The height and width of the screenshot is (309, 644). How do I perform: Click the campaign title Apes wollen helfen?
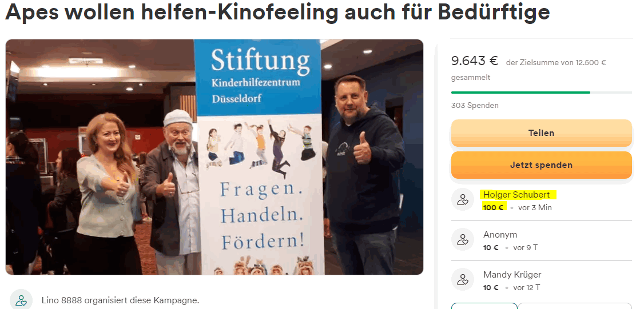(x=277, y=12)
